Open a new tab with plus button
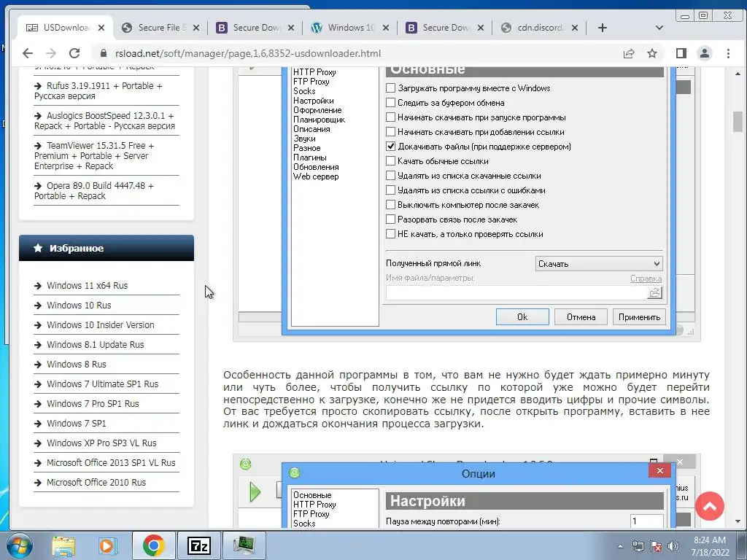Image resolution: width=747 pixels, height=560 pixels. click(603, 28)
